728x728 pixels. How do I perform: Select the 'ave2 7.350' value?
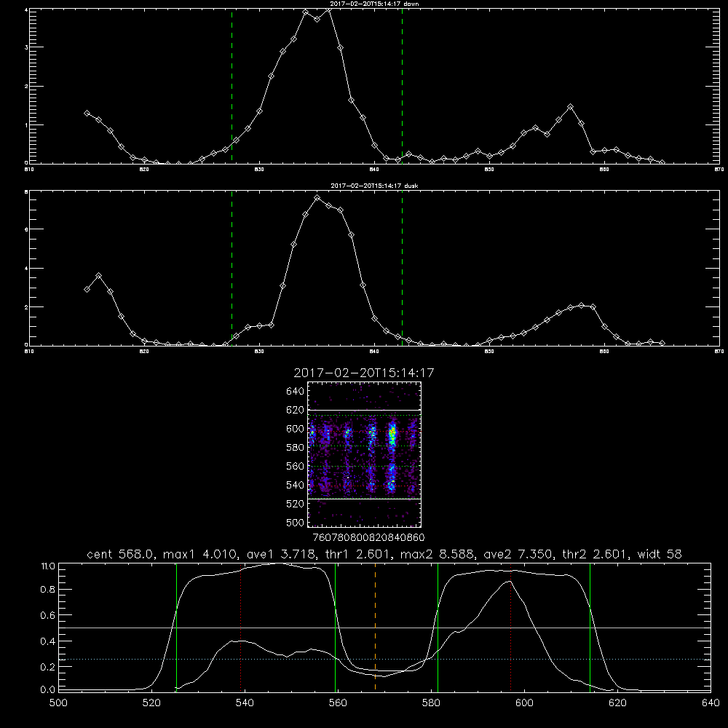point(518,554)
